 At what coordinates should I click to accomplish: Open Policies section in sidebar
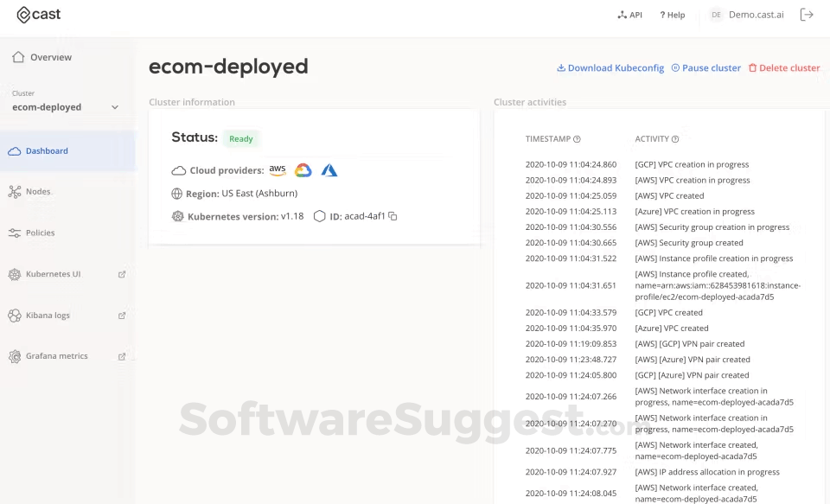tap(40, 233)
